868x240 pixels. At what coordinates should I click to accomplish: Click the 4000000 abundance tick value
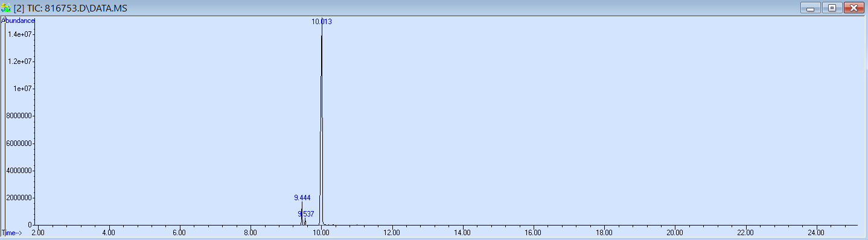click(19, 171)
